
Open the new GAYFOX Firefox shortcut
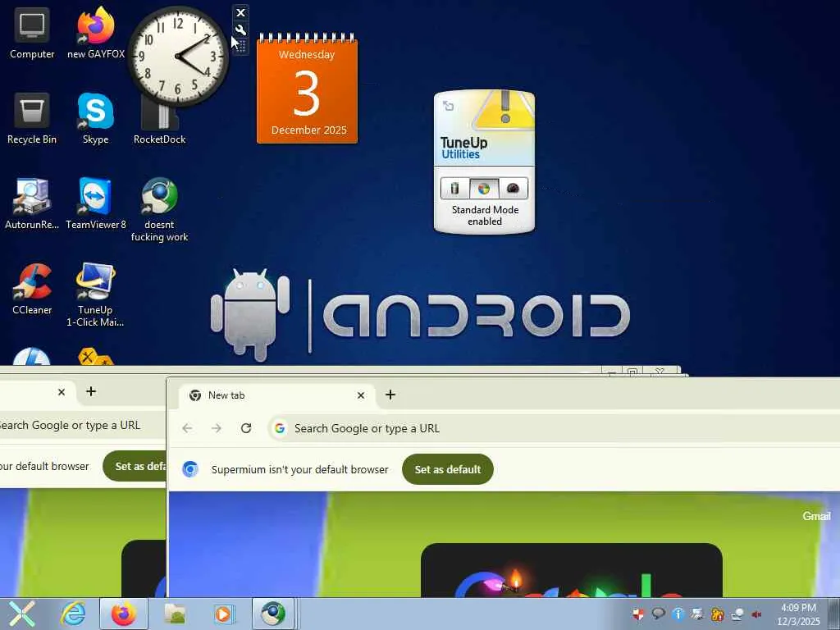(95, 34)
